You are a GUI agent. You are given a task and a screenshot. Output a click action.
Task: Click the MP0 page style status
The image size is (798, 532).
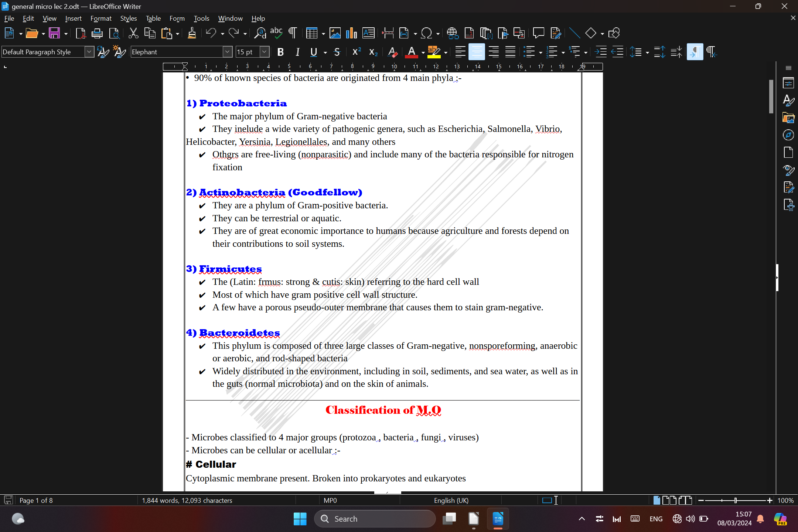(x=330, y=501)
